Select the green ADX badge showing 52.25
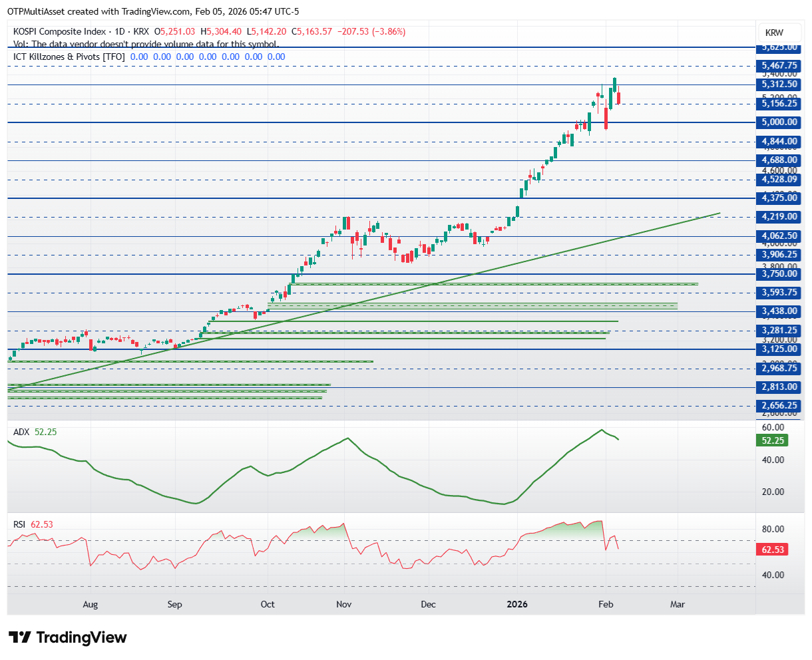 (x=771, y=440)
